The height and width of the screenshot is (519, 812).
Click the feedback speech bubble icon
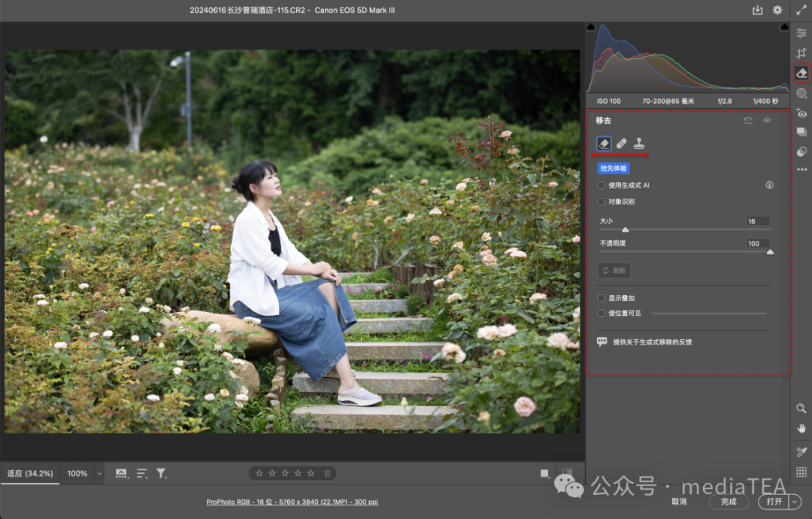tap(601, 341)
